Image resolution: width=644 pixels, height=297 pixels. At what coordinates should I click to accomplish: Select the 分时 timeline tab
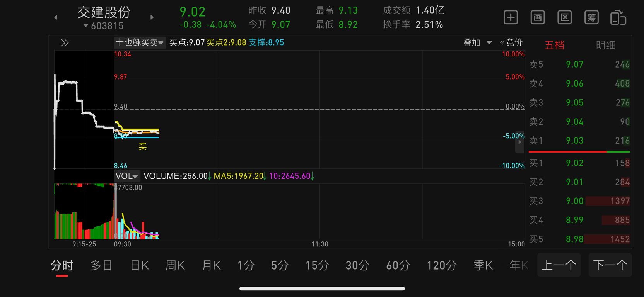point(62,266)
